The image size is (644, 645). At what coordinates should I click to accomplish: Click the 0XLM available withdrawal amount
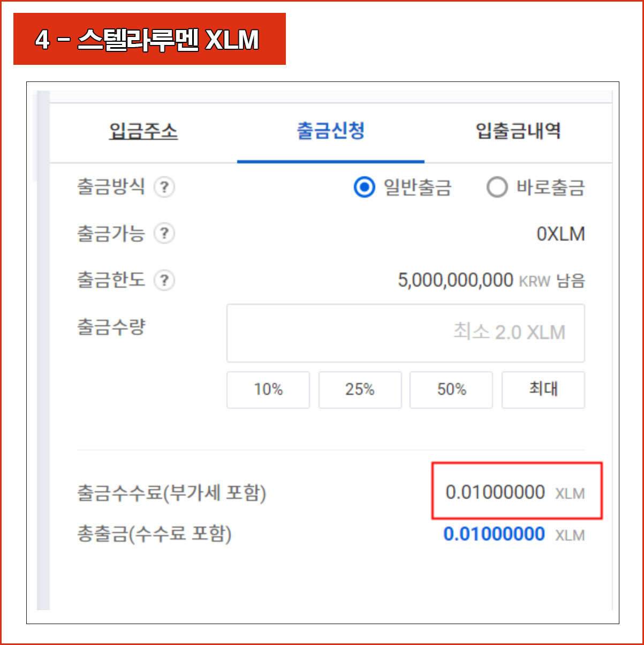(x=560, y=234)
